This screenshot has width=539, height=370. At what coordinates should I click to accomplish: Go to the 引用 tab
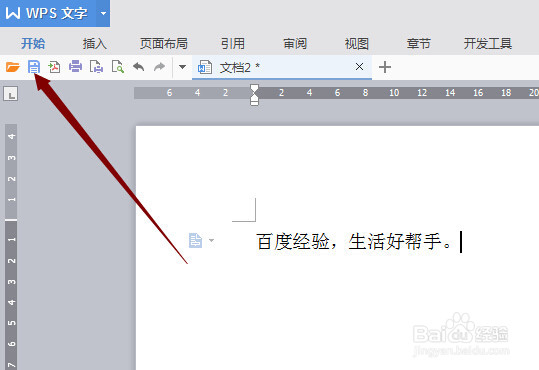[x=233, y=44]
